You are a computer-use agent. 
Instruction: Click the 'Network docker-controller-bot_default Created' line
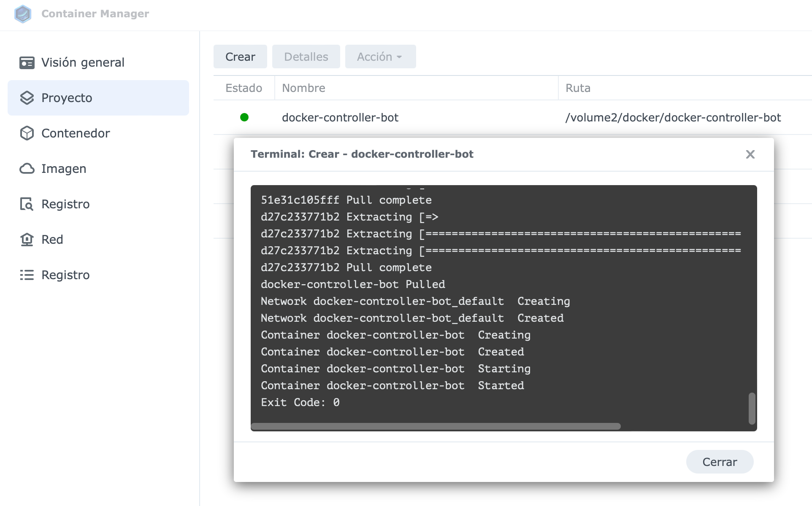[412, 318]
